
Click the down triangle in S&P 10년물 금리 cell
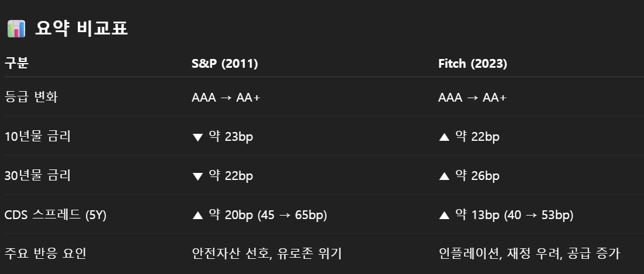coord(197,137)
